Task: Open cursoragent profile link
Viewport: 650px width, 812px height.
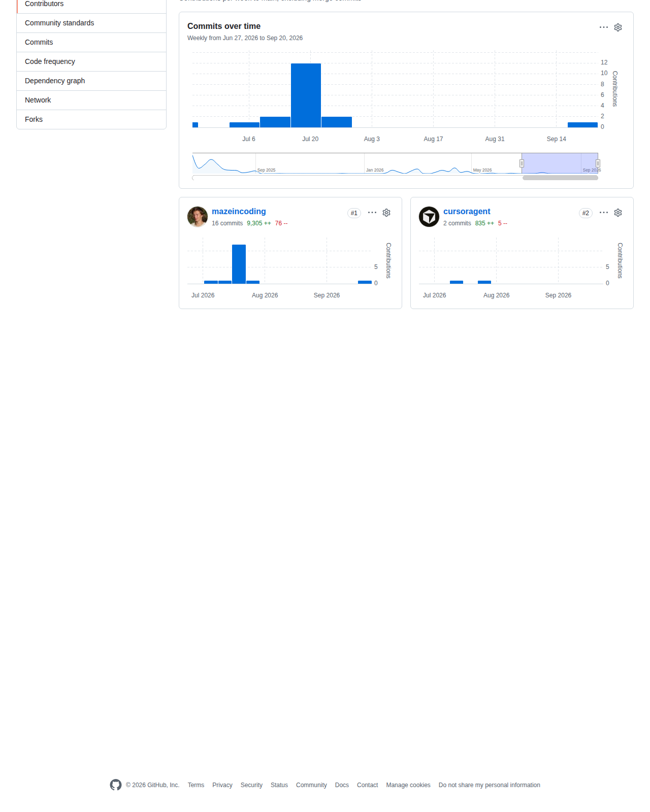Action: [467, 212]
